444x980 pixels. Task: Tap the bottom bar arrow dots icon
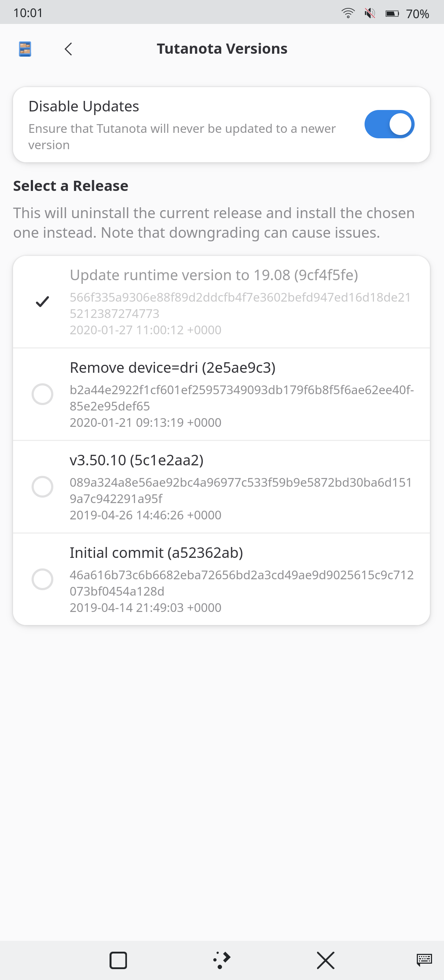pos(222,960)
